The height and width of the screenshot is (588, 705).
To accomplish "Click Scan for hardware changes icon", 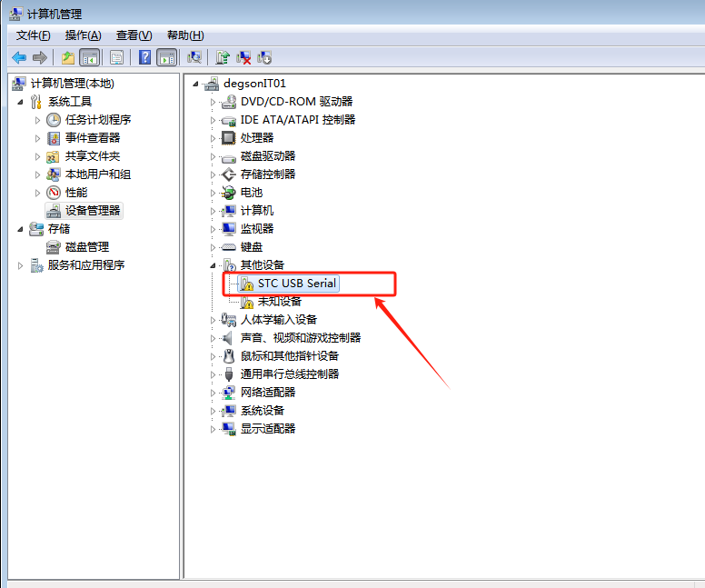I will pos(194,57).
